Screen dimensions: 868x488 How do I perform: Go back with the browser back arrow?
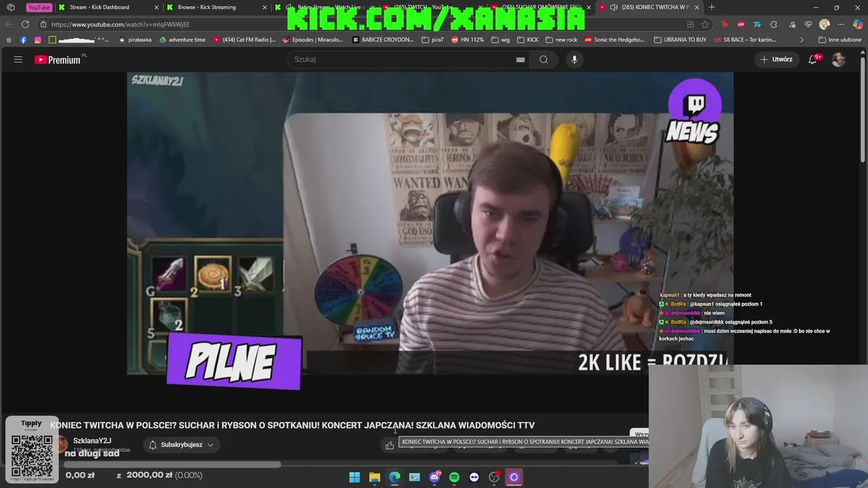click(9, 24)
